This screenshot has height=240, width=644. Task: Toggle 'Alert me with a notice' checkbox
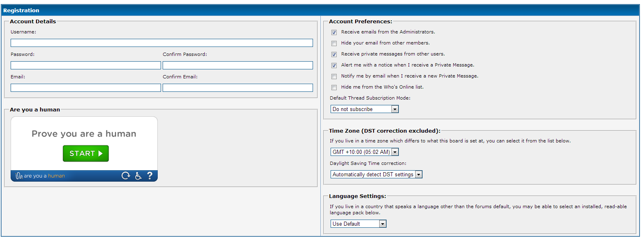tap(334, 65)
